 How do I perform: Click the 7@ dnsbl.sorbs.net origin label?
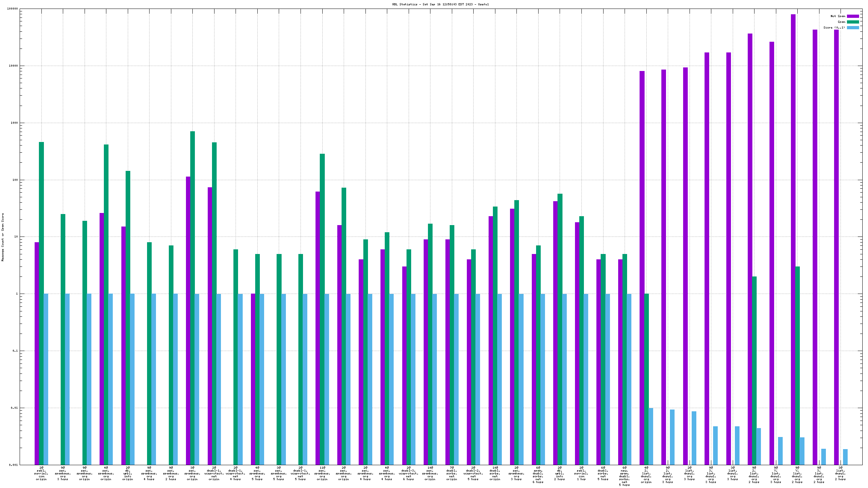tap(451, 473)
